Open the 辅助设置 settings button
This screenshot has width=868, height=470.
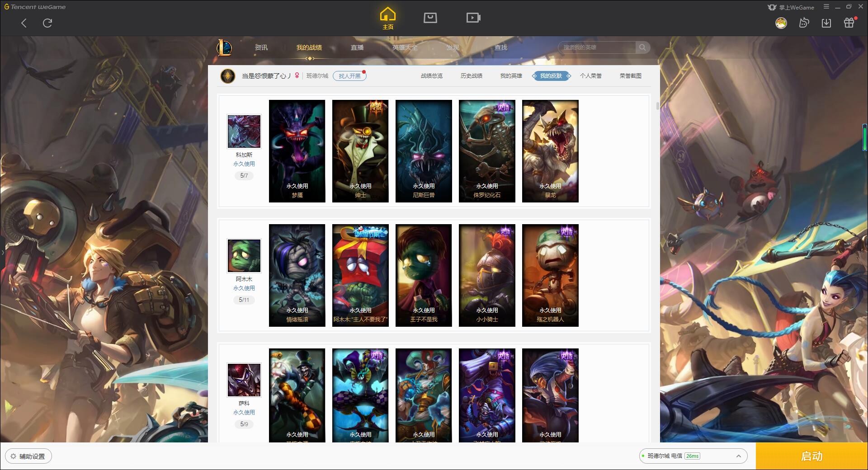click(x=28, y=456)
